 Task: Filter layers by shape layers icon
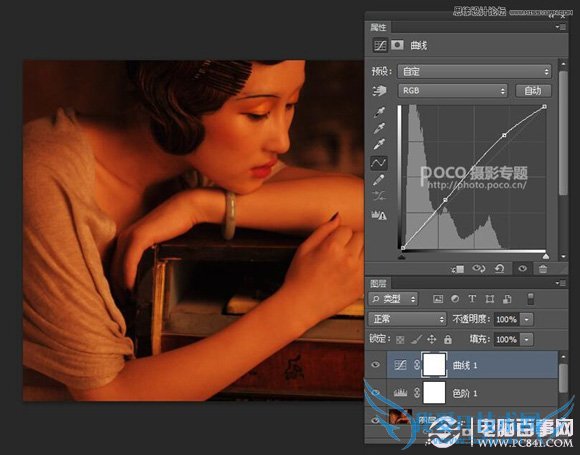tap(490, 299)
